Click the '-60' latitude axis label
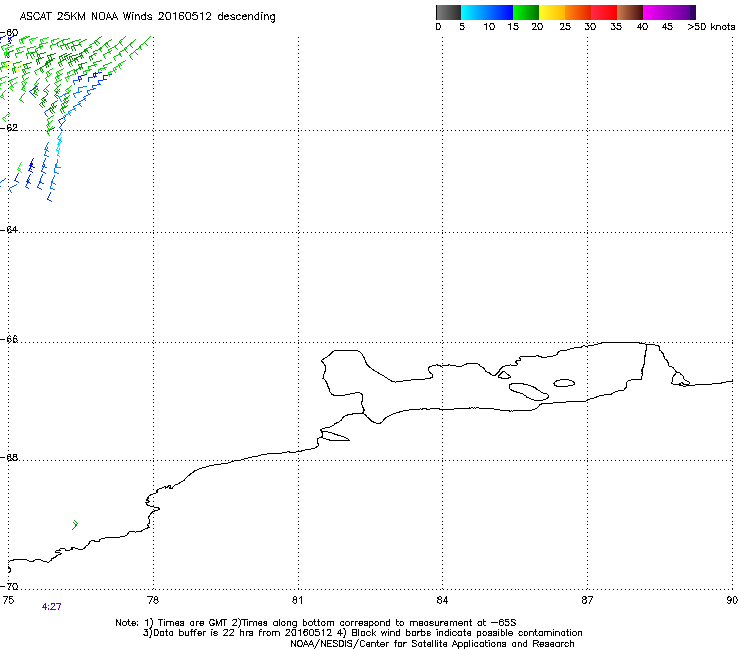740x650 pixels. coord(9,33)
